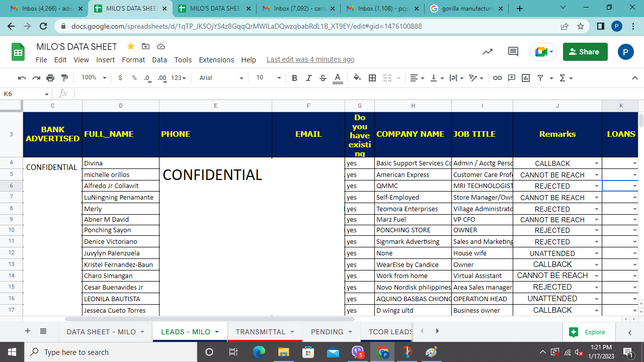Open the Windows Start menu
Screen dimensions: 644x362
(12, 352)
